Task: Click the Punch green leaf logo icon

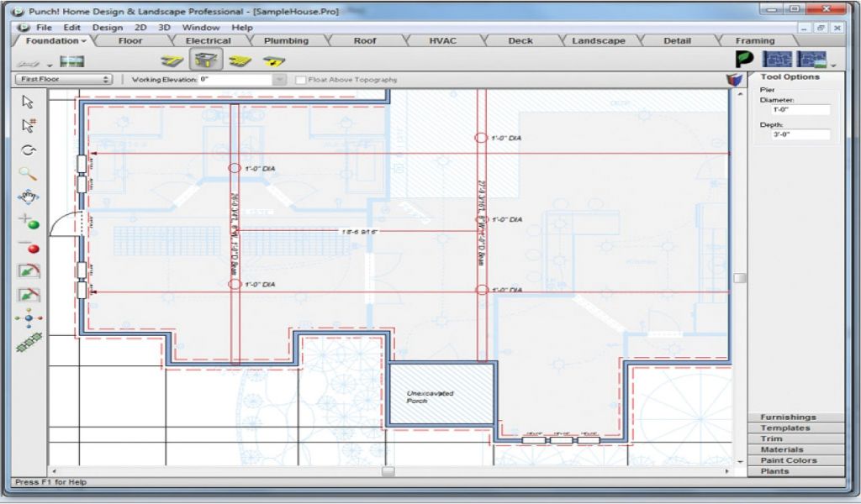Action: [x=744, y=60]
